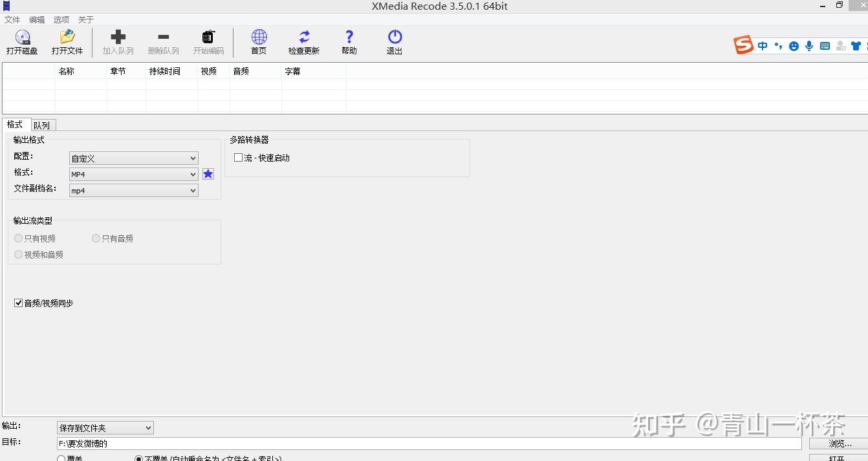The width and height of the screenshot is (868, 461).
Task: Click the 目标 path field F:\要发微博的
Action: tap(429, 444)
